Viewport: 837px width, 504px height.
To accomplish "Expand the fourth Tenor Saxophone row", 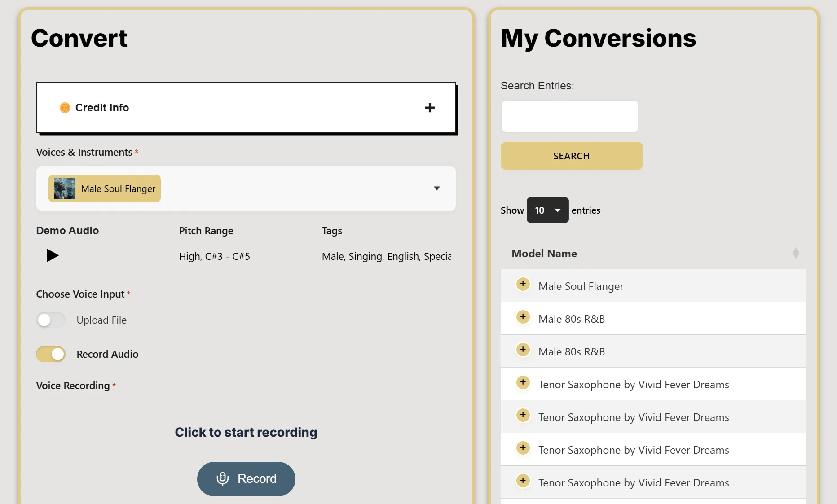I will pos(523,481).
